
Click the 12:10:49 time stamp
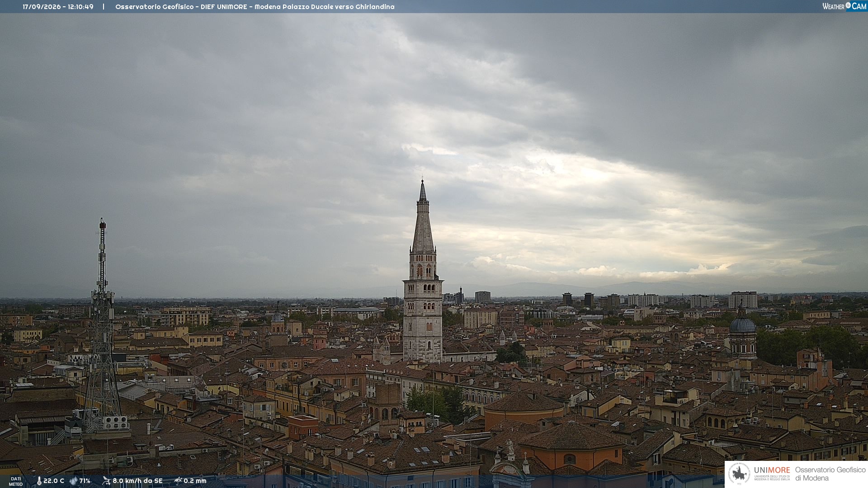point(81,7)
